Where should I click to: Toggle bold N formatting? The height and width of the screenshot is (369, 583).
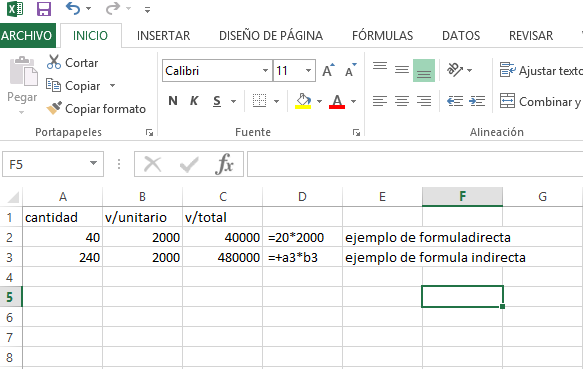173,101
